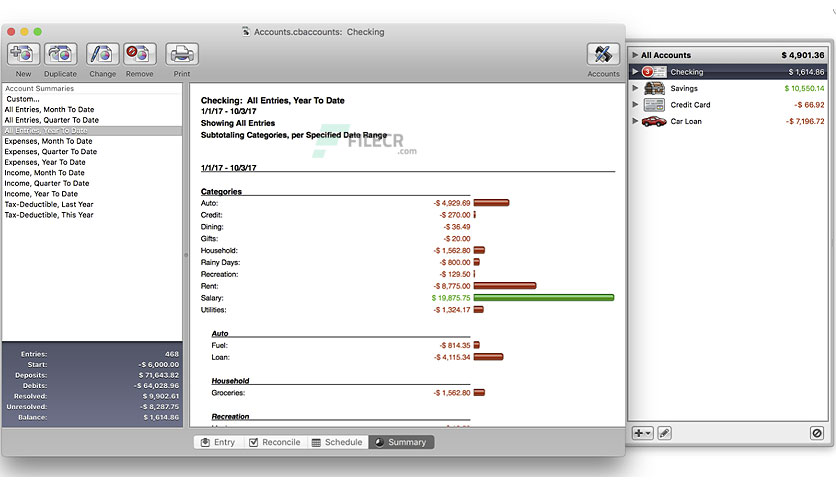Viewport: 836px width, 484px height.
Task: Click the document icon in title bar
Action: 246,31
